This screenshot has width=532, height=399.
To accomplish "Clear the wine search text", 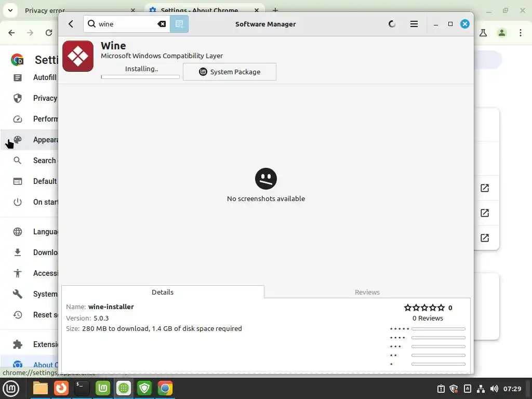I will coord(162,24).
